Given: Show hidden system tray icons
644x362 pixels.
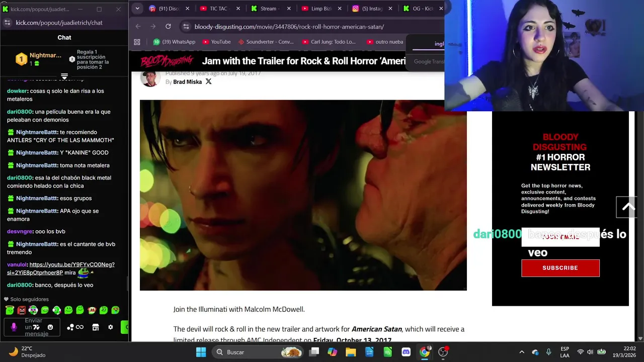Looking at the screenshot, I should tap(522, 352).
